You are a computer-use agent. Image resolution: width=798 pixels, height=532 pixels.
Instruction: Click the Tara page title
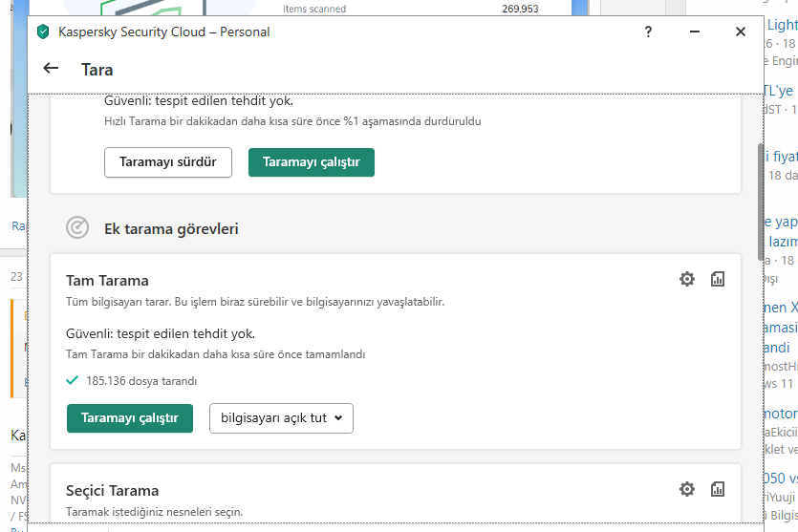pyautogui.click(x=97, y=70)
